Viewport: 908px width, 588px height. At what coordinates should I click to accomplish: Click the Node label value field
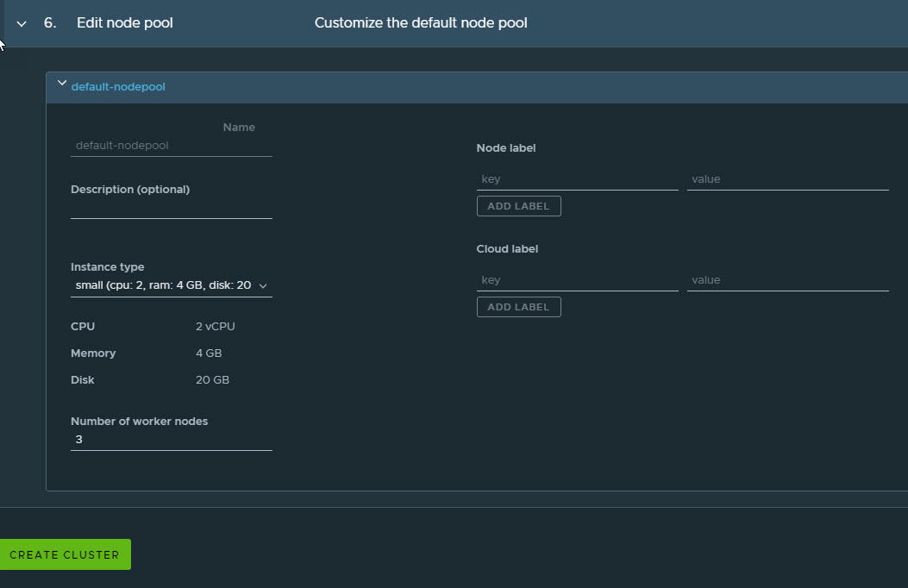(x=787, y=179)
